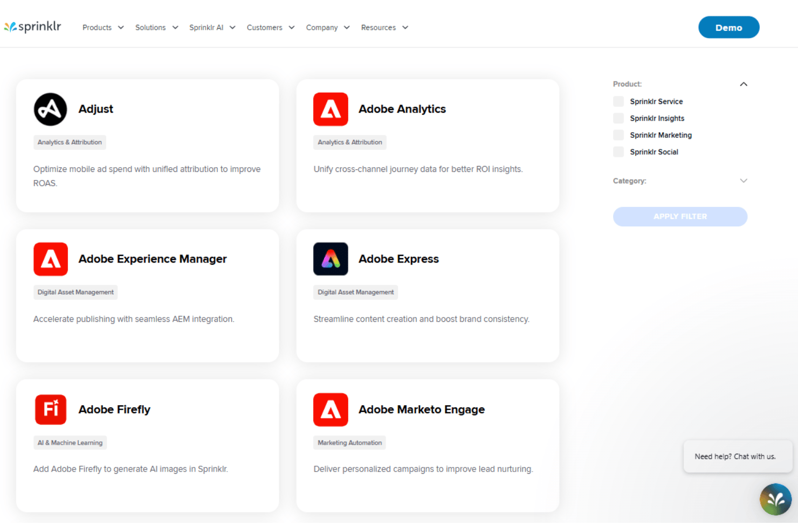
Task: Open the Adobe Marketo Engage title
Action: coord(422,410)
